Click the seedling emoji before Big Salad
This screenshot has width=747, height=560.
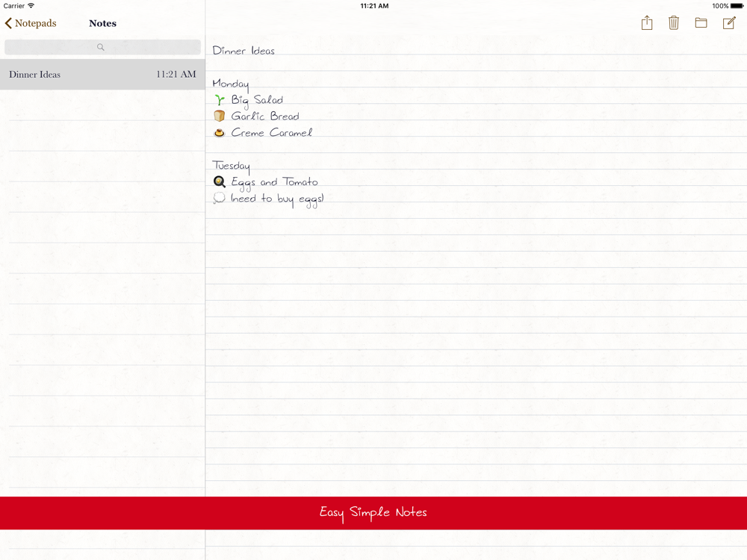[x=219, y=99]
